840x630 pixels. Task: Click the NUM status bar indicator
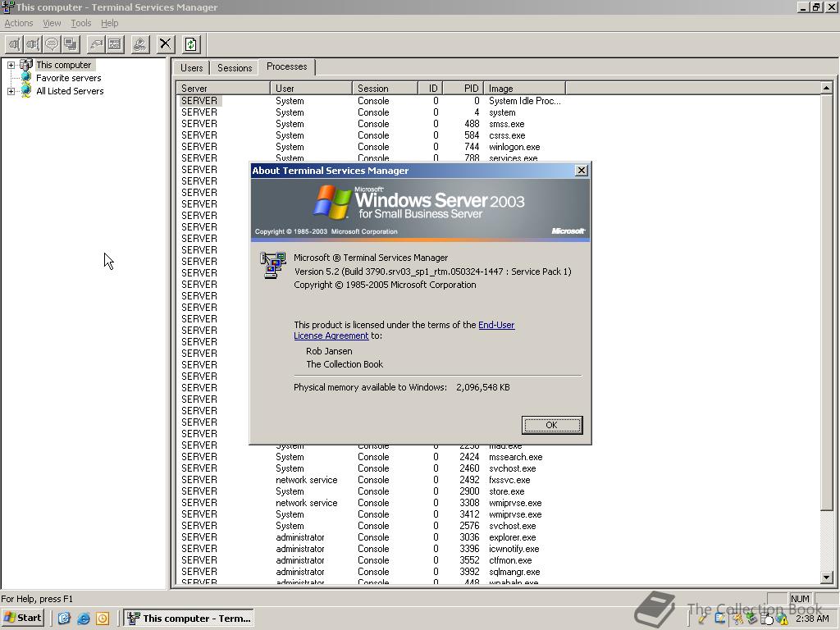(x=800, y=598)
